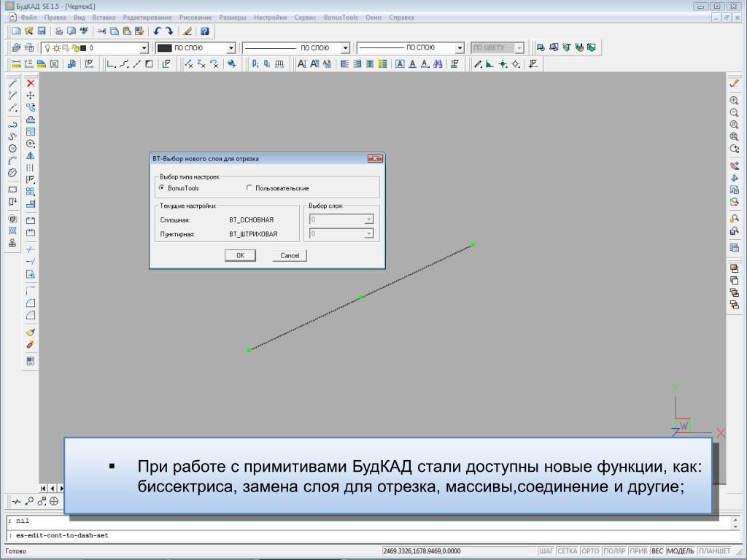
Task: Click the Paste clipboard icon
Action: (127, 31)
